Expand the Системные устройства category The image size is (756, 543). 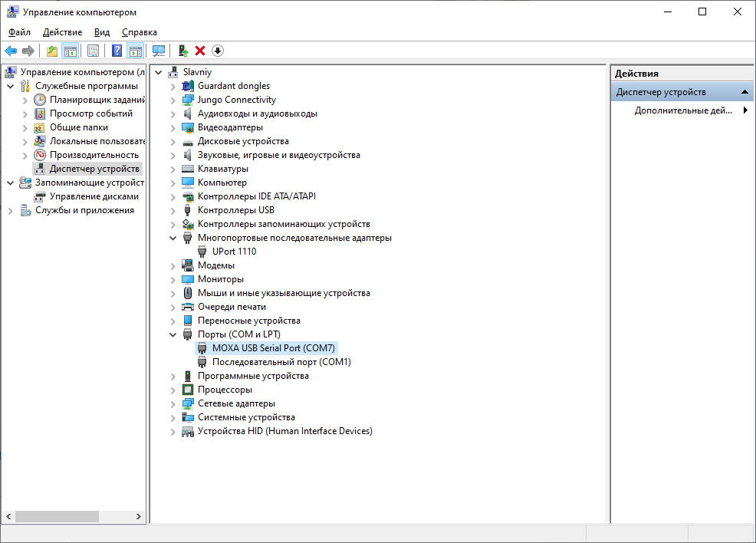(x=173, y=418)
